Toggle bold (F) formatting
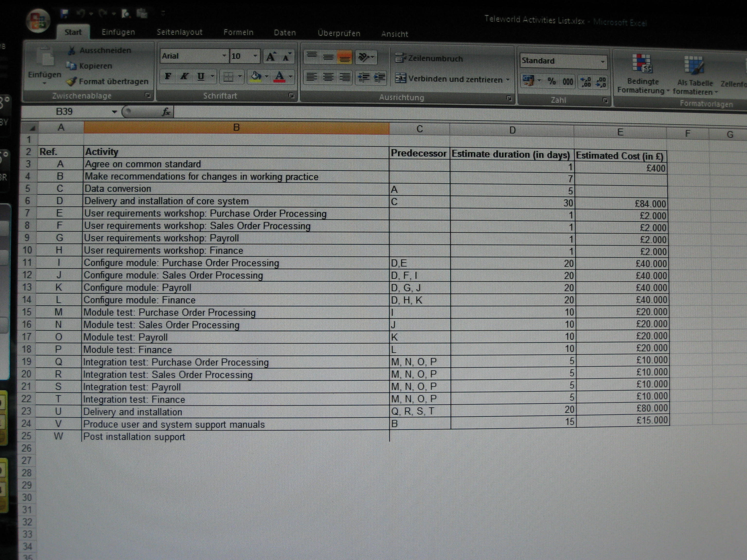The image size is (747, 560). 168,76
